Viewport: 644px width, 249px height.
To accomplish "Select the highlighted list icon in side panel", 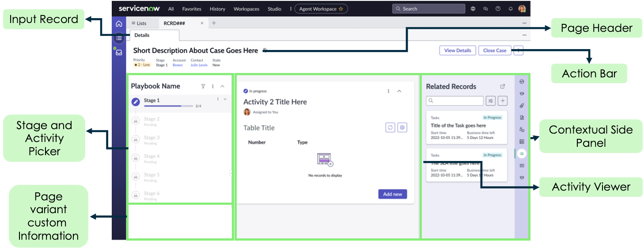I will (x=522, y=153).
